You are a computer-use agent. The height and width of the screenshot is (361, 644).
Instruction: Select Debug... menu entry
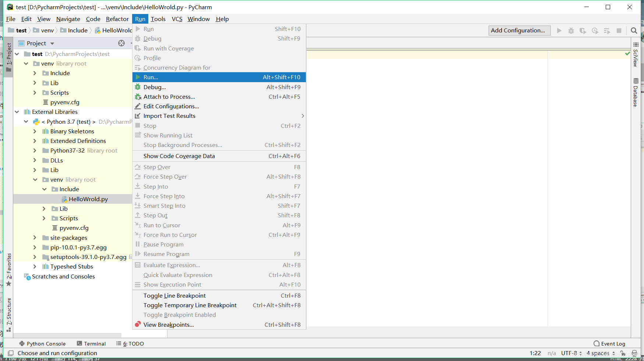219,87
